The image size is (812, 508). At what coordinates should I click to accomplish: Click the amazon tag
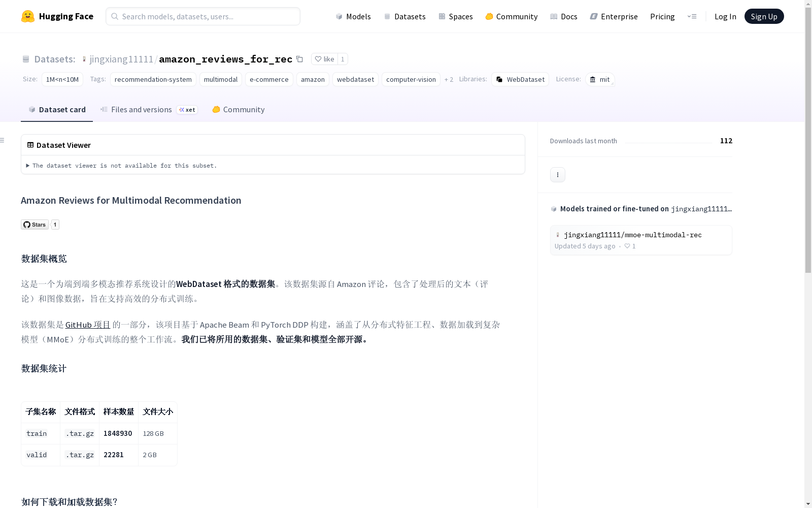(313, 79)
